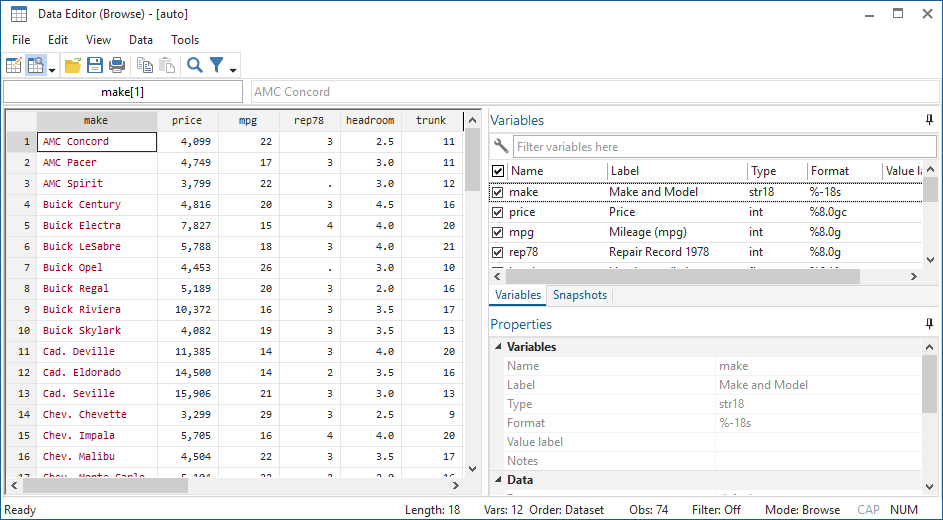Select the price column header
Viewport: 943px width, 520px height.
[188, 120]
